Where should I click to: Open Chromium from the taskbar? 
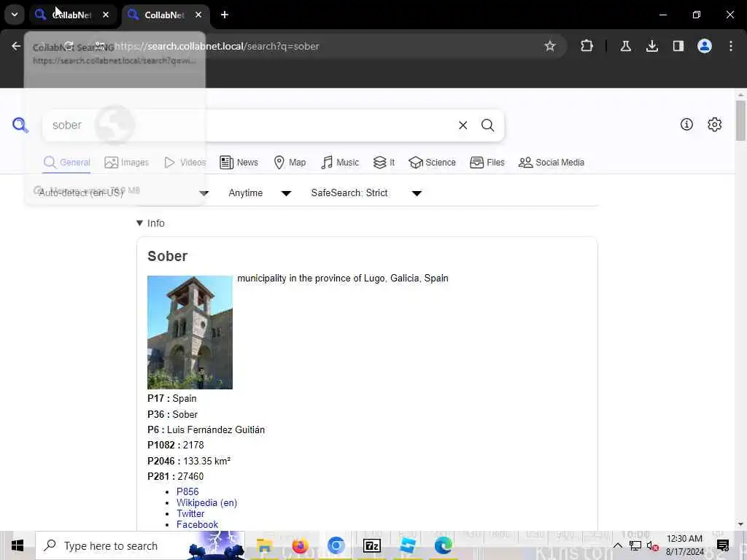click(x=336, y=545)
